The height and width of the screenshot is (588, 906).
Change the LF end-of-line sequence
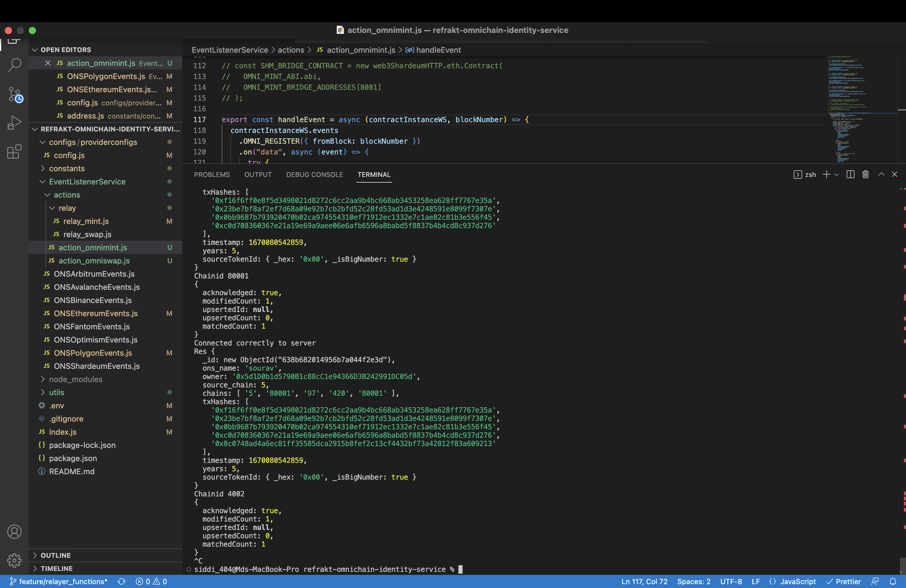click(756, 581)
